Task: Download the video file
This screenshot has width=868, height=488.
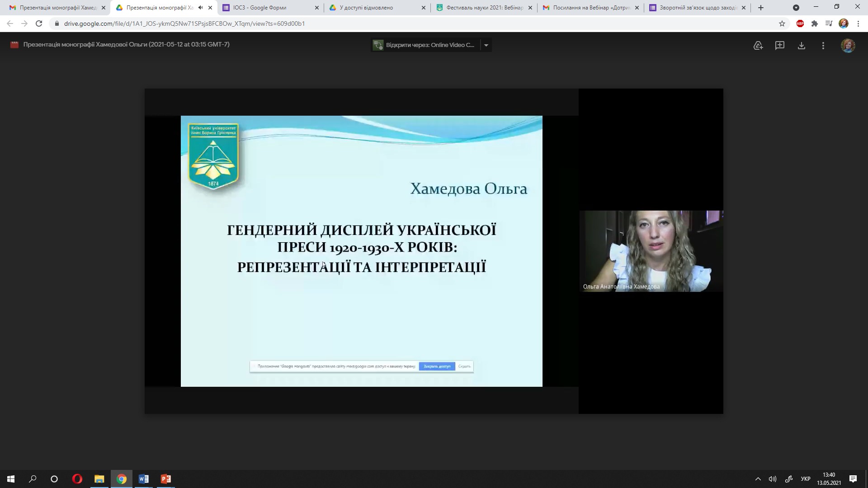Action: (x=802, y=45)
